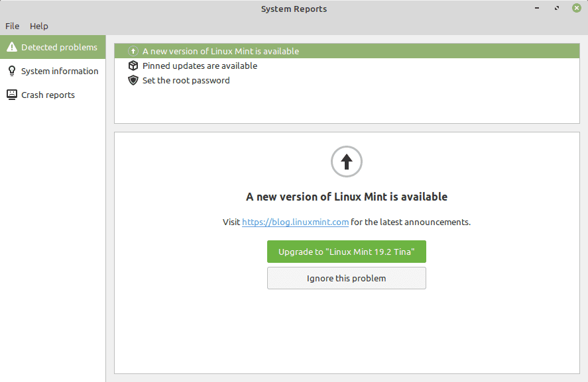Open the blog.linuxmint.com link
This screenshot has width=588, height=382.
[x=295, y=222]
